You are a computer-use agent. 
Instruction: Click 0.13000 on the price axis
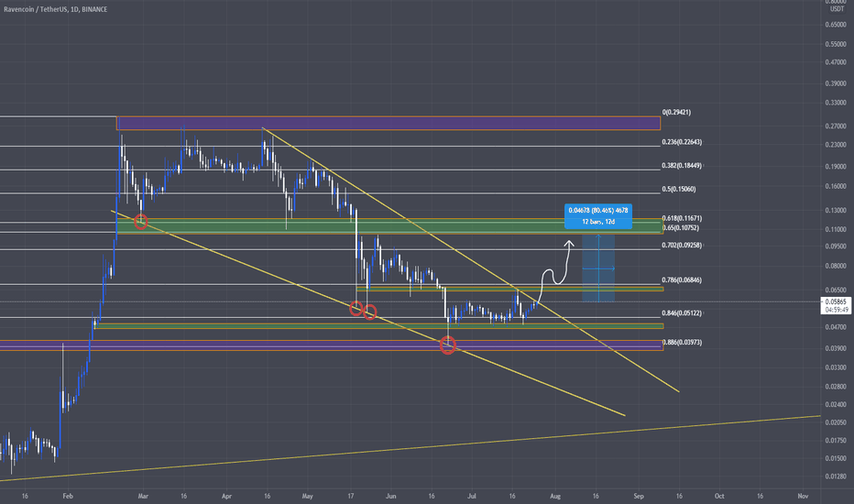point(836,211)
